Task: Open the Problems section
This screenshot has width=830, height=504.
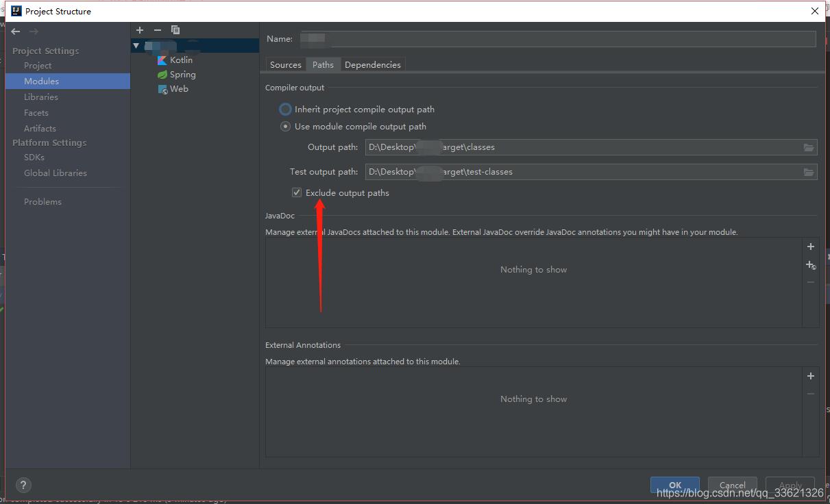Action: 42,202
